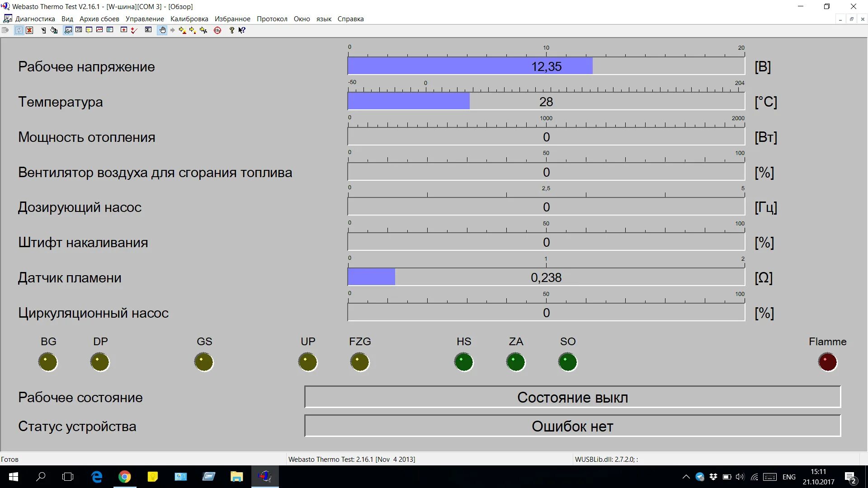Expand the язык language menu
Image resolution: width=868 pixels, height=488 pixels.
click(x=324, y=19)
